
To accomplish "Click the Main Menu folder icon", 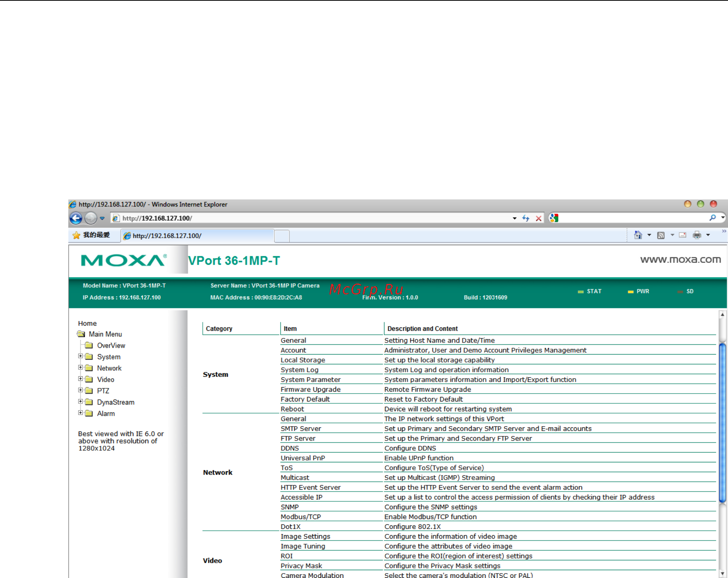I will tap(81, 334).
